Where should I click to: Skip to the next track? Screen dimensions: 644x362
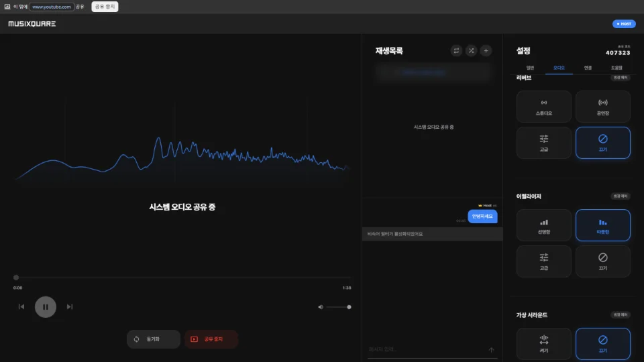coord(70,307)
